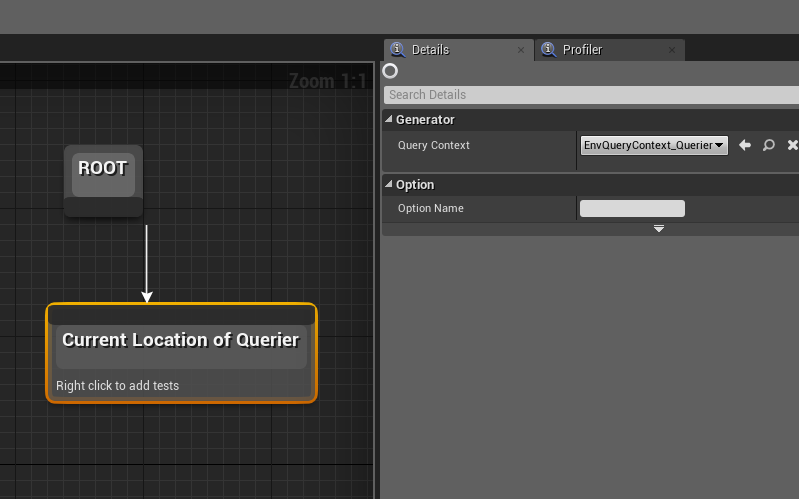This screenshot has width=799, height=499.
Task: Use selected asset arrow for Query Context
Action: pos(744,145)
